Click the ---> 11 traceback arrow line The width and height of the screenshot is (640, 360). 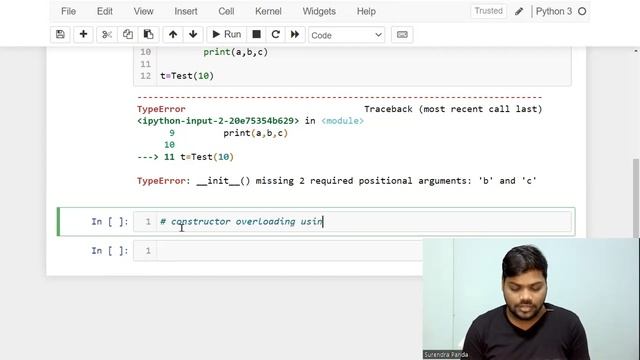pos(185,157)
